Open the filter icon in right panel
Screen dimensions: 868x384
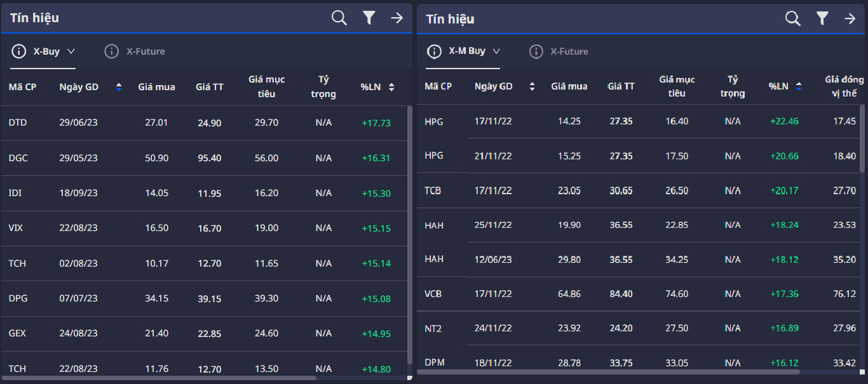[822, 19]
